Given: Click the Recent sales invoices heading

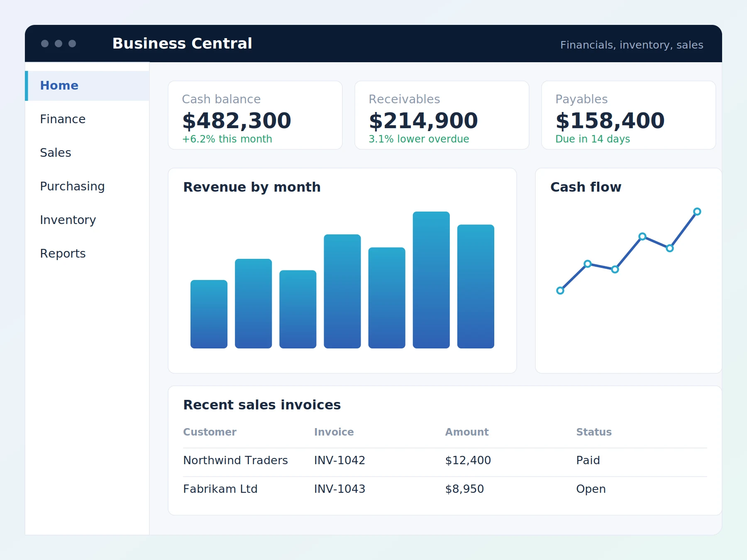Looking at the screenshot, I should (262, 405).
